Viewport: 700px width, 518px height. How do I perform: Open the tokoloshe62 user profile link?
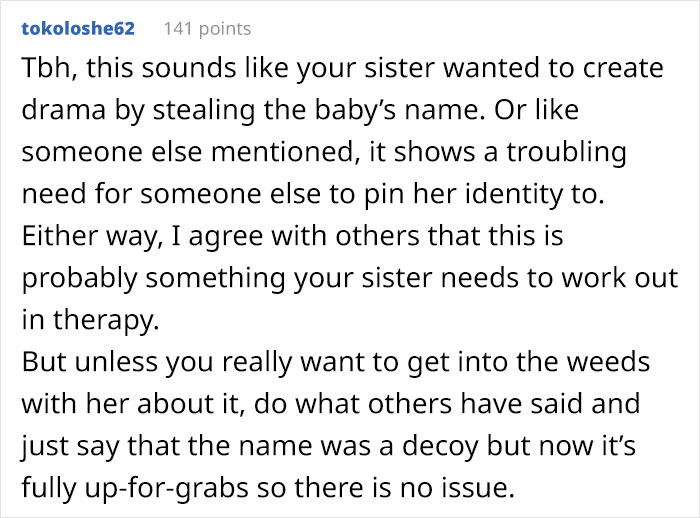coord(78,29)
